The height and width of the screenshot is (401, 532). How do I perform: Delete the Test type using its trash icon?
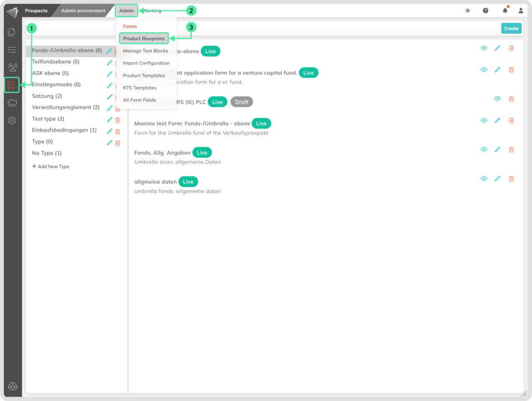117,119
